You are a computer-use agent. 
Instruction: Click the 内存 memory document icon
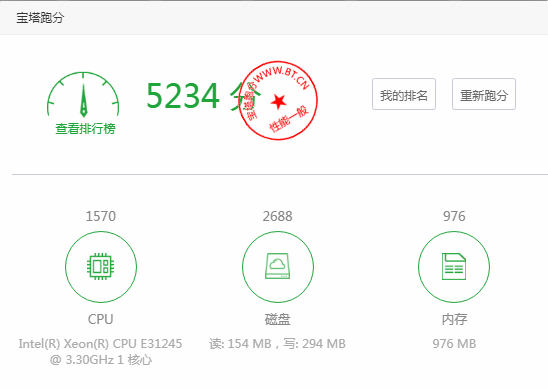454,267
